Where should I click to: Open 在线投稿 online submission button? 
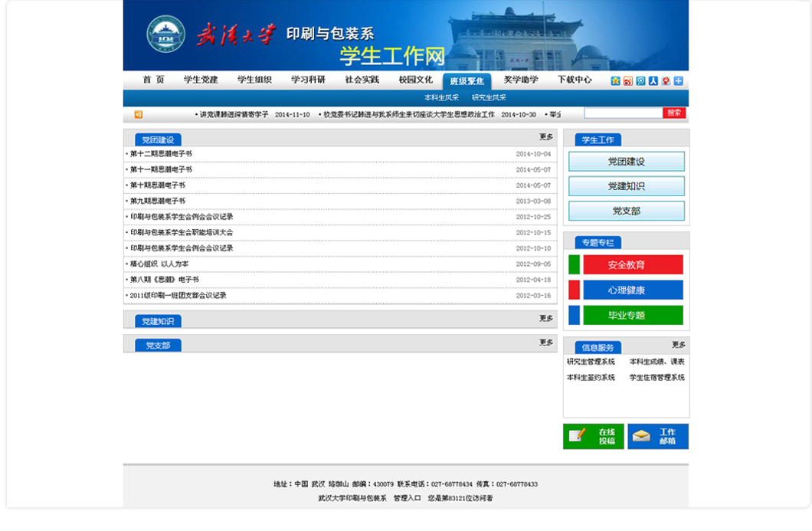pyautogui.click(x=594, y=436)
